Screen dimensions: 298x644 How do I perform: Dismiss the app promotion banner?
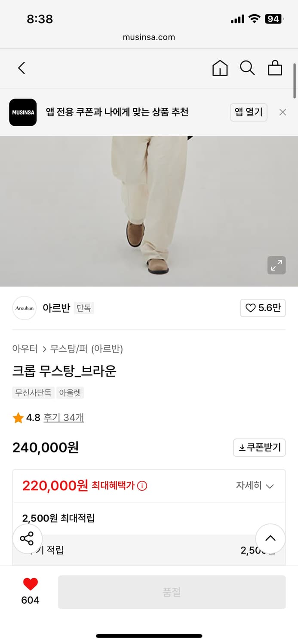pos(283,112)
